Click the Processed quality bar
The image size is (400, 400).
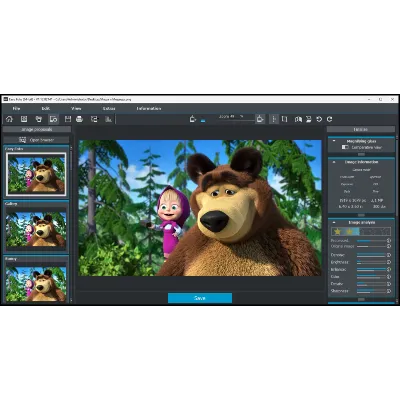[x=371, y=241]
